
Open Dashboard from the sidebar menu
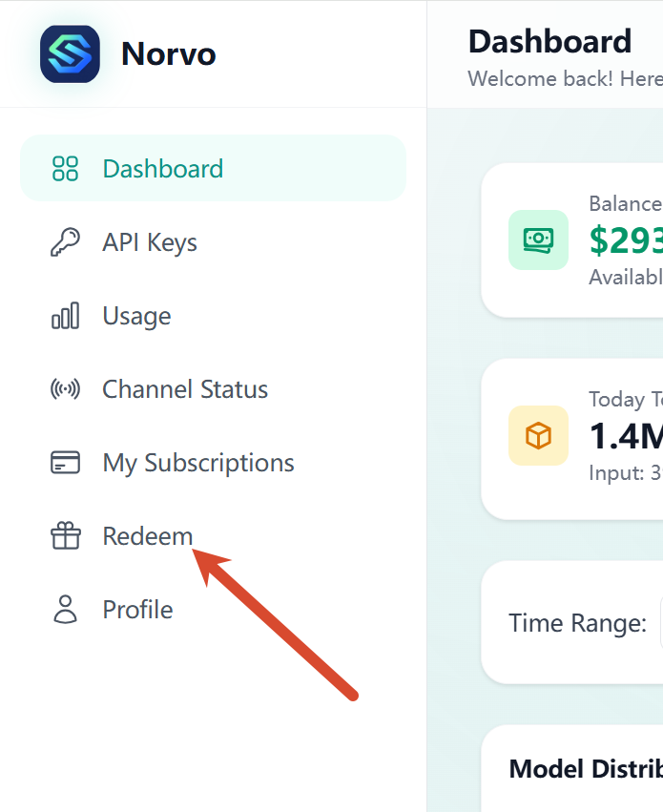click(x=214, y=168)
